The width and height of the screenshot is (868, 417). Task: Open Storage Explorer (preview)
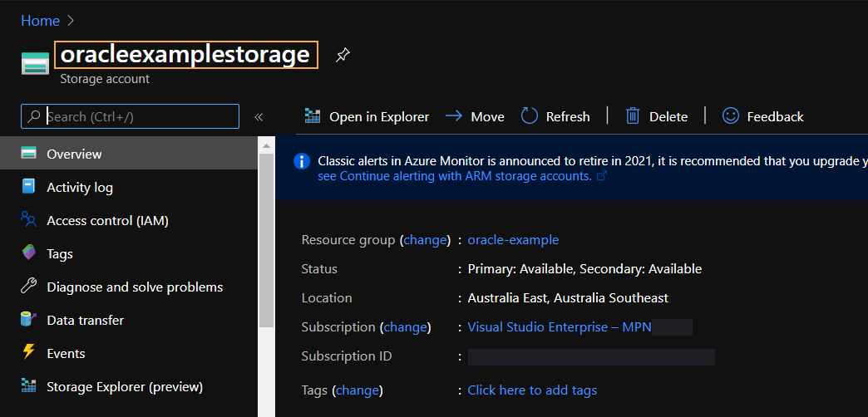pos(128,386)
